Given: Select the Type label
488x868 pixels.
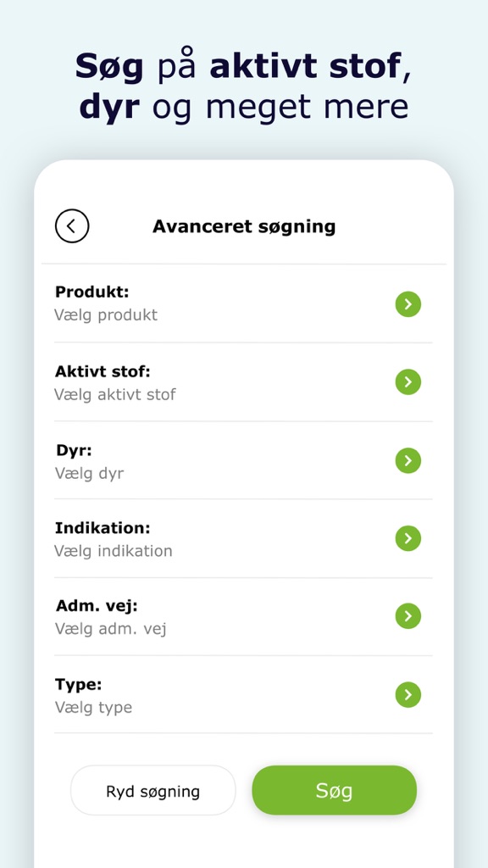Looking at the screenshot, I should point(79,685).
